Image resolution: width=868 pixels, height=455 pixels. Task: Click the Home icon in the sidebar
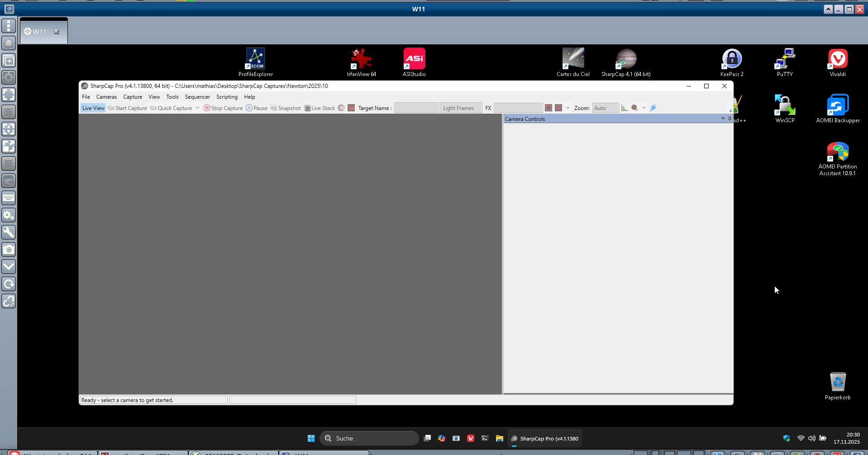[9, 43]
